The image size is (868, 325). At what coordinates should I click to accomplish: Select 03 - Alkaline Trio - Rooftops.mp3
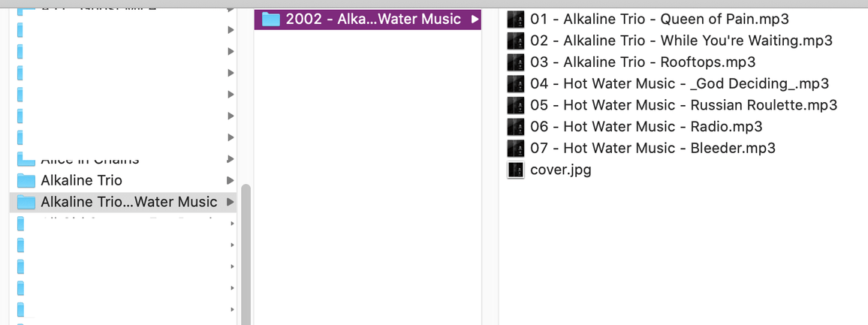click(642, 62)
